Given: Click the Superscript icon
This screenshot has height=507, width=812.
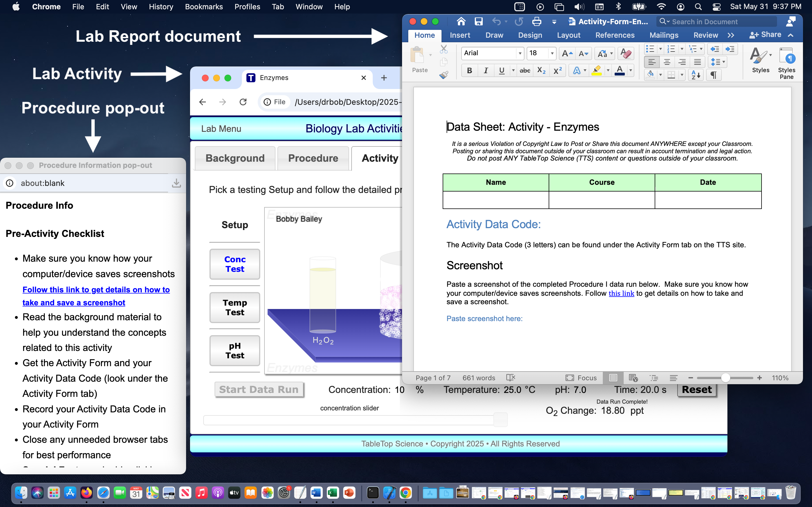Looking at the screenshot, I should (557, 71).
